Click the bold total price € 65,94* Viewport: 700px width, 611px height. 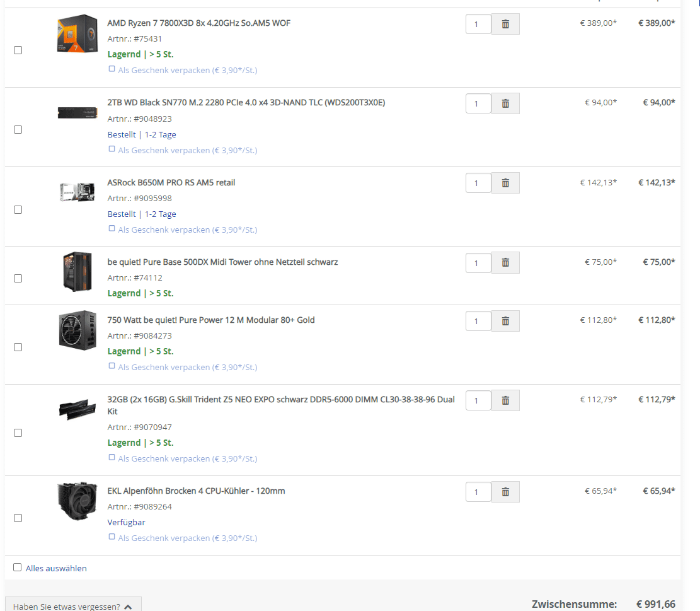coord(659,491)
